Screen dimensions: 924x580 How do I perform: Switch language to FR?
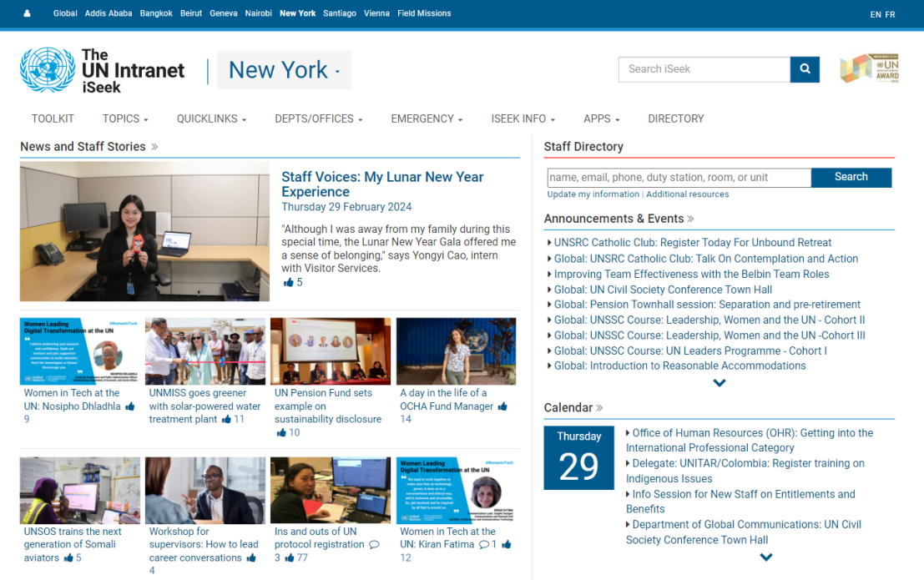pyautogui.click(x=890, y=14)
